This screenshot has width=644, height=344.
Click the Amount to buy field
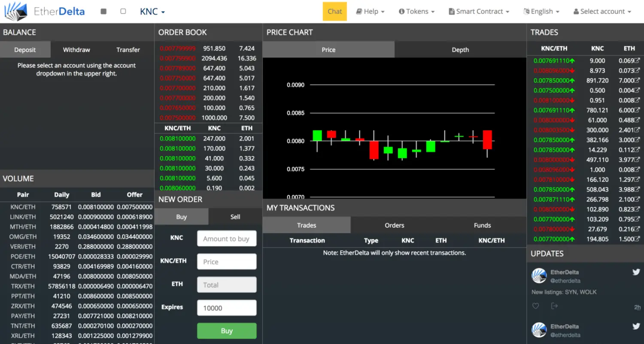pos(227,238)
